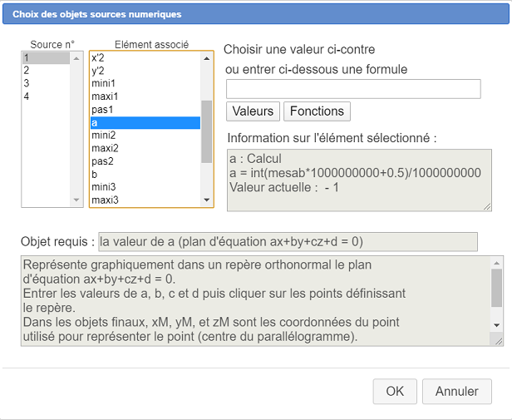Screen dimensions: 512x420
Task: Click the element list scrollbar thumb
Action: (x=207, y=131)
